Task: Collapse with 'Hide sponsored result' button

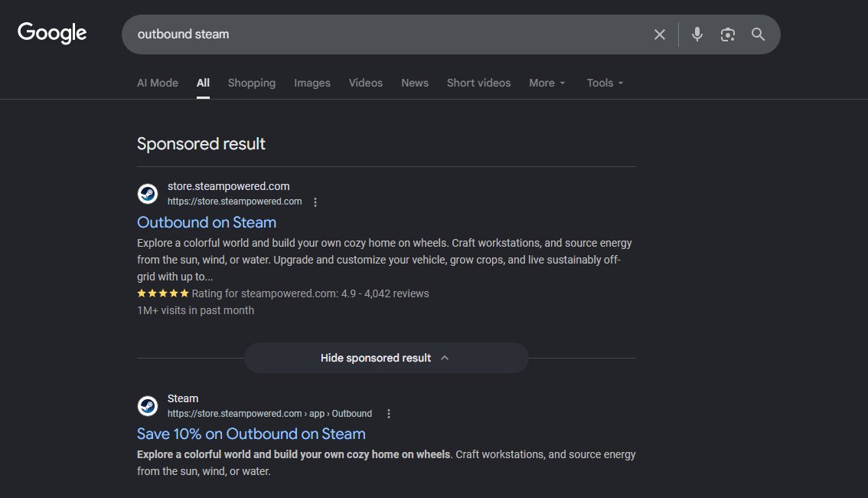Action: point(386,358)
